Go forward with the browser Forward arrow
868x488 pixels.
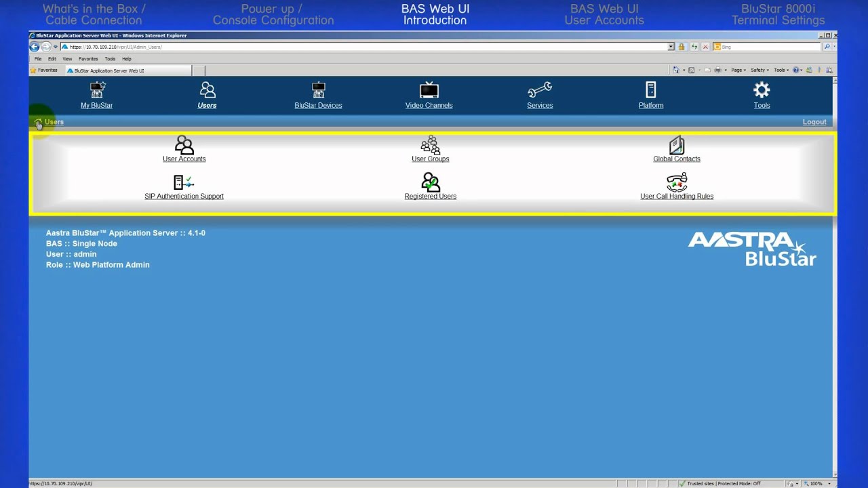pos(46,47)
